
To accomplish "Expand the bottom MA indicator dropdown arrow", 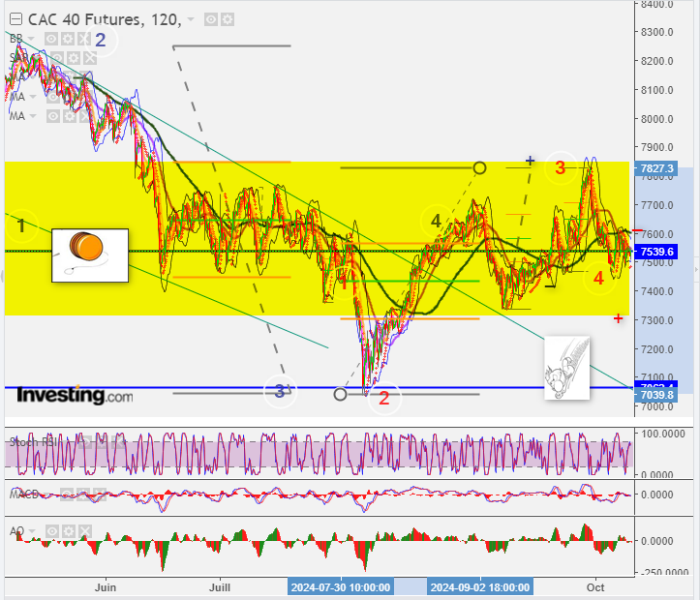I will [33, 116].
